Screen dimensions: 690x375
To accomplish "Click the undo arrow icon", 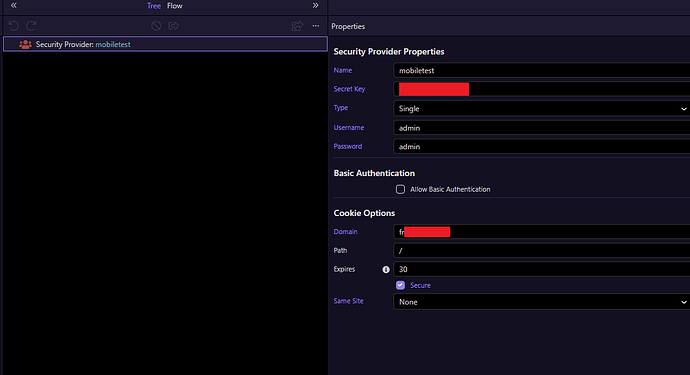I will (14, 26).
